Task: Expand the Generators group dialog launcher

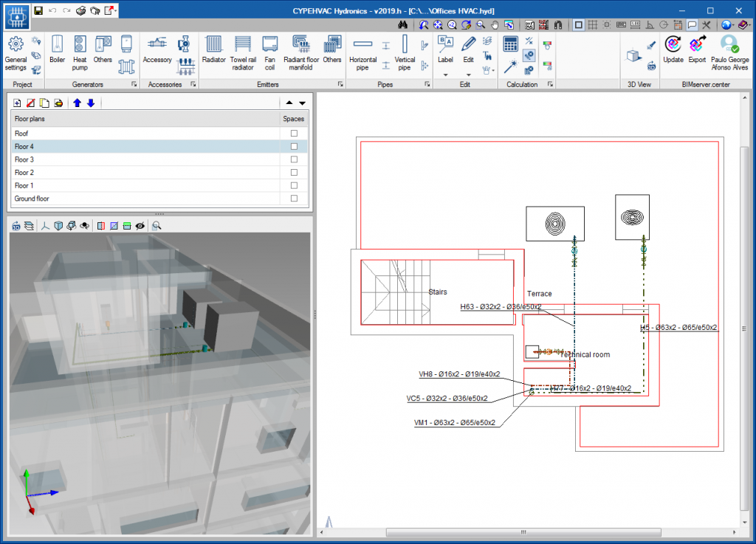Action: point(134,85)
